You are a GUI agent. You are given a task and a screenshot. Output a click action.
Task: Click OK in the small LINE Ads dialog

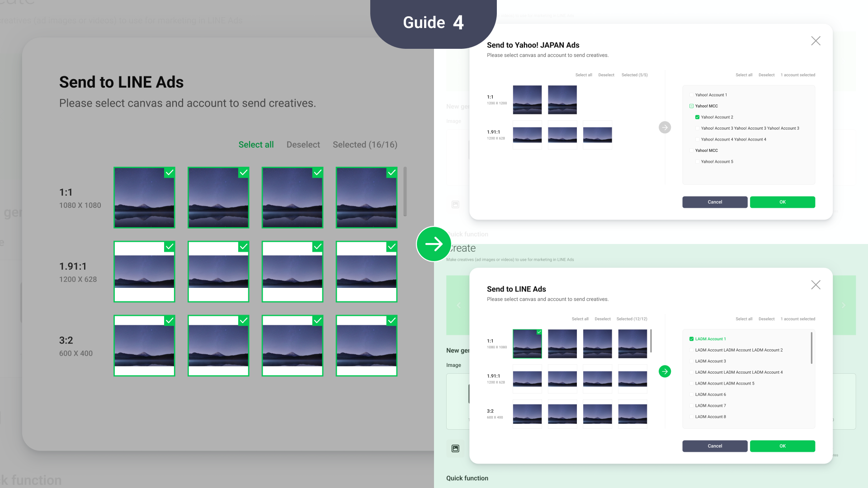[783, 446]
